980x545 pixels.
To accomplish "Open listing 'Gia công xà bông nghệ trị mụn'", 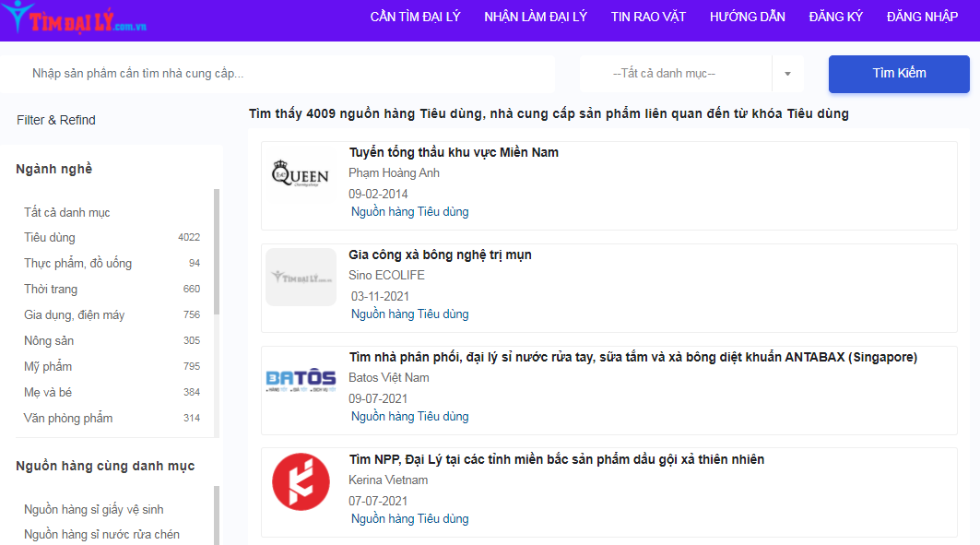I will click(x=440, y=255).
